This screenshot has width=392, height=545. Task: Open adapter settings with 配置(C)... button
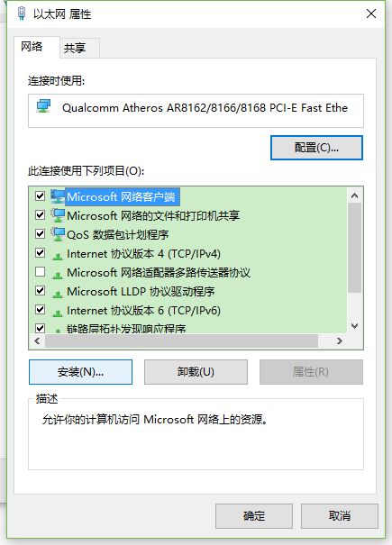pyautogui.click(x=316, y=148)
